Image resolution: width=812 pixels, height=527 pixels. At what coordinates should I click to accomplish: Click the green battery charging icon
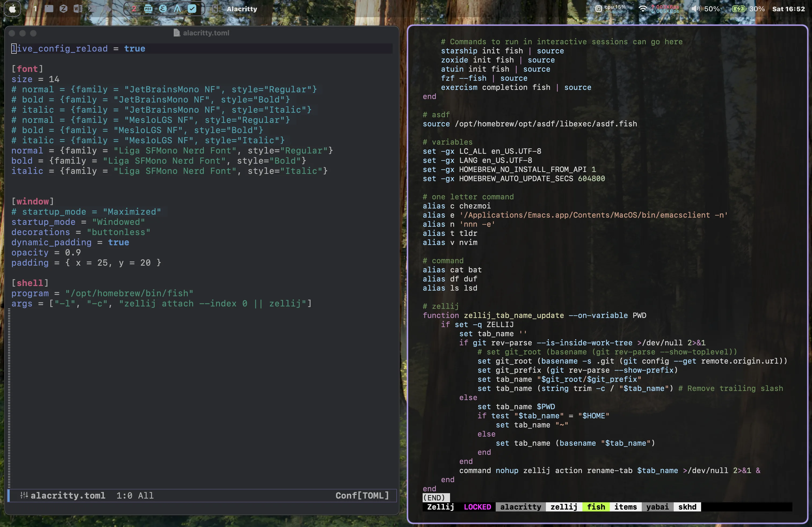pos(739,9)
